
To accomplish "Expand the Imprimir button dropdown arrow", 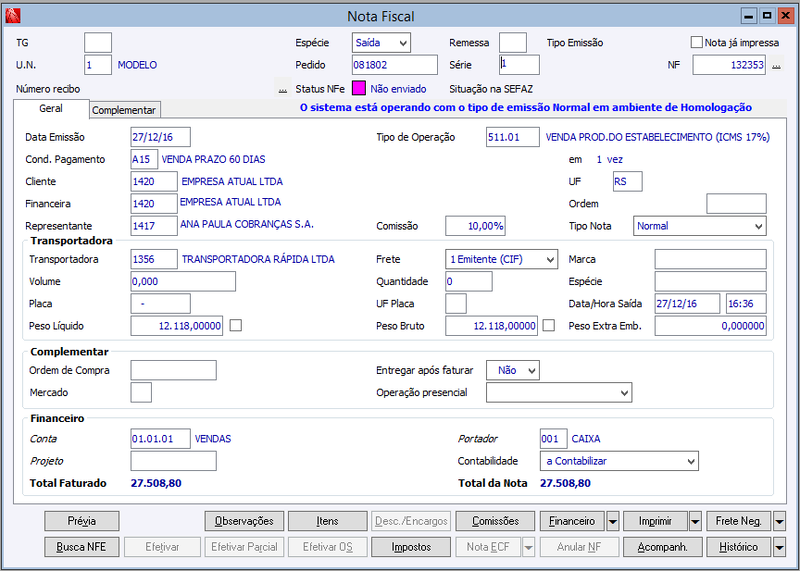I will pos(695,522).
